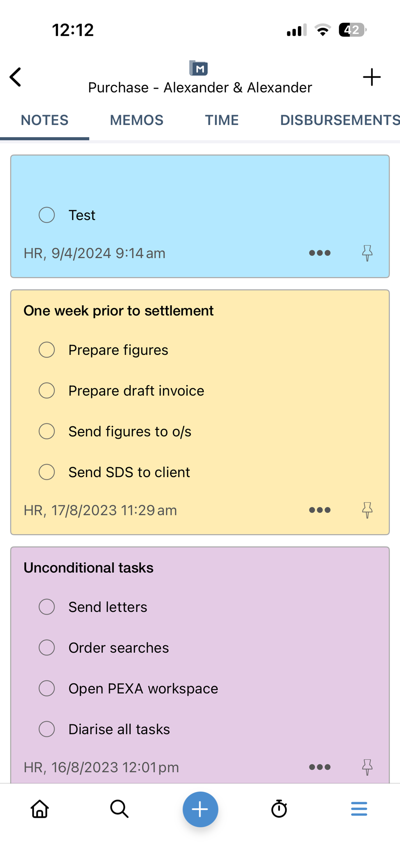
Task: Open the hamburger menu in bottom bar
Action: (x=359, y=809)
